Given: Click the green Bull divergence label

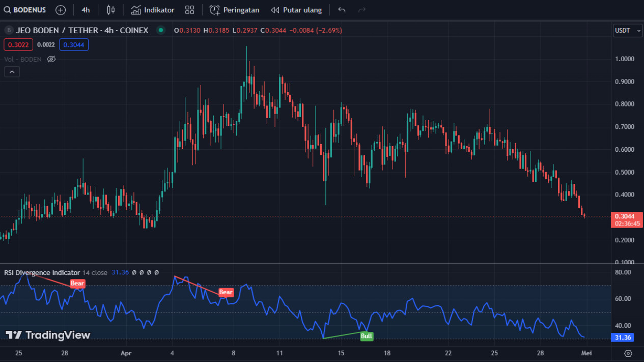Looking at the screenshot, I should coord(367,336).
